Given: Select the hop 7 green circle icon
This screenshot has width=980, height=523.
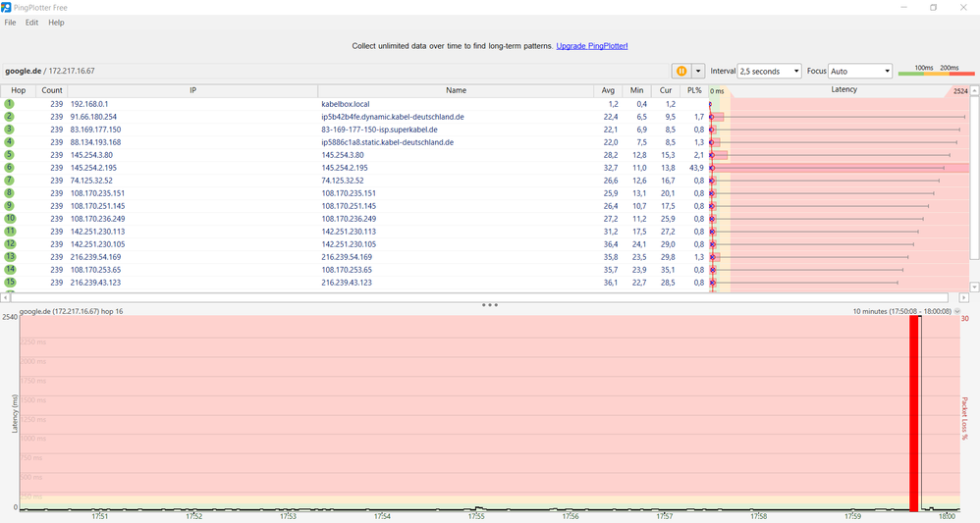Looking at the screenshot, I should pos(10,181).
